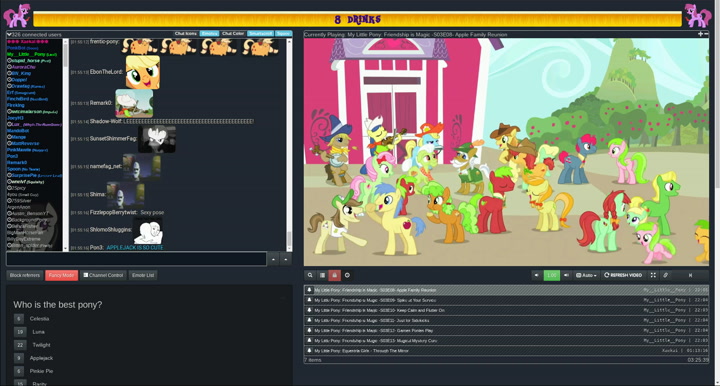Click the green 1.00 volume level indicator
Image resolution: width=720 pixels, height=386 pixels.
551,275
